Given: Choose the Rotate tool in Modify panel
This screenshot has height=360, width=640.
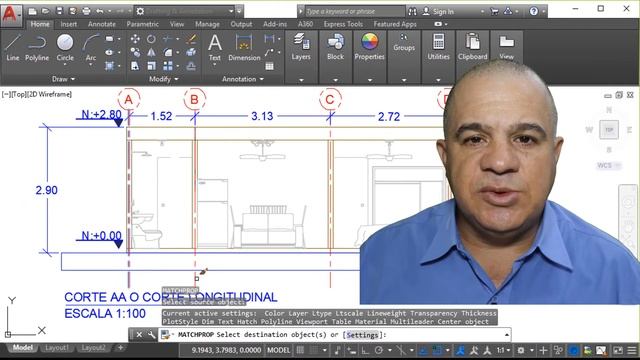Looking at the screenshot, I should click(x=151, y=39).
